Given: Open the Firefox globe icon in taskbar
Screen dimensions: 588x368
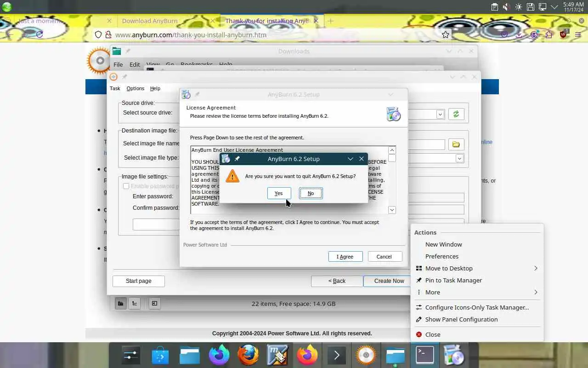Looking at the screenshot, I should [x=249, y=356].
